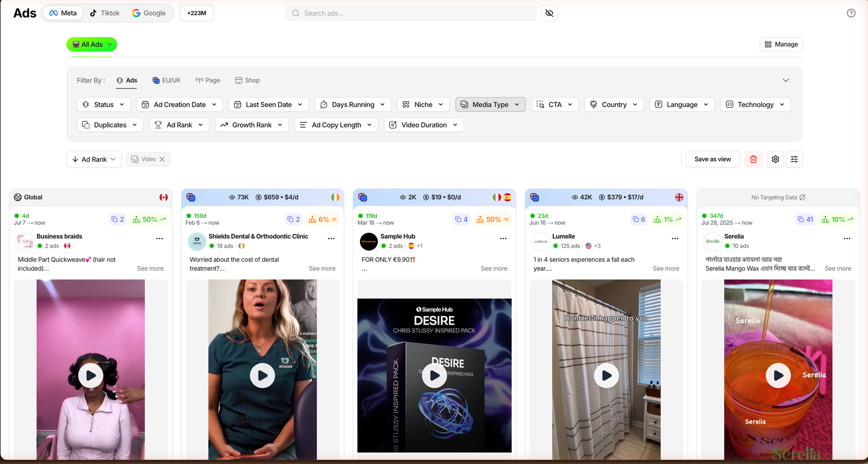Open the Days Running filter dropdown
The image size is (868, 464).
coord(353,105)
